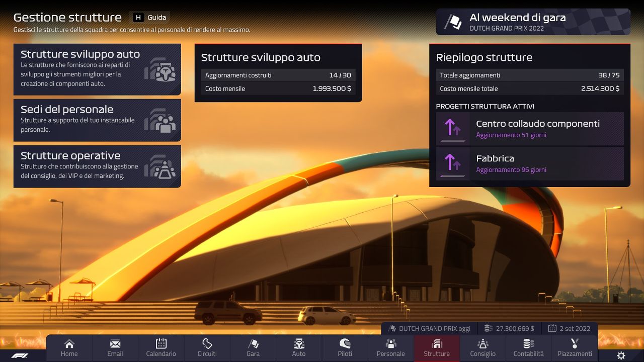Image resolution: width=644 pixels, height=362 pixels.
Task: Click the budget 27.300.669 $ display
Action: 509,328
